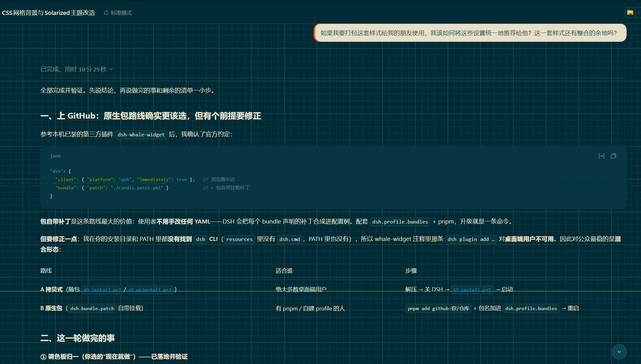This screenshot has width=641, height=364.
Task: Click the 'dsh plugin add …' inline code
Action: pos(471,239)
